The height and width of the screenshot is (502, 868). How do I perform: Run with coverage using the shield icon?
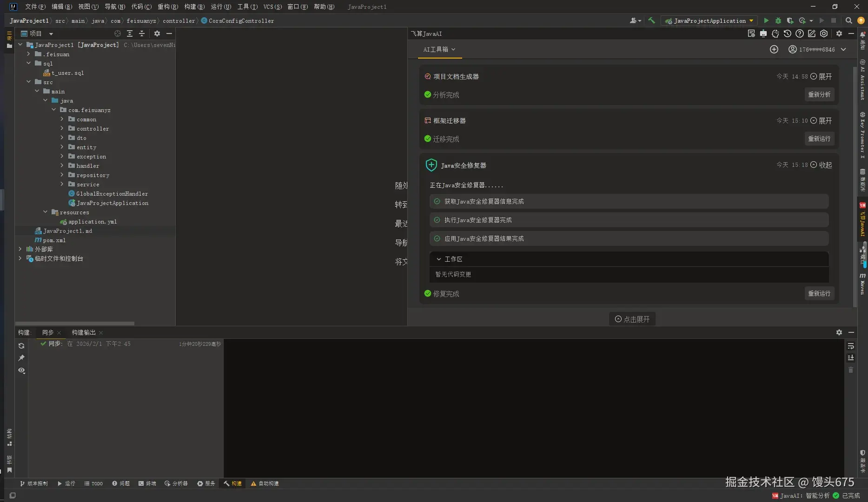[790, 20]
